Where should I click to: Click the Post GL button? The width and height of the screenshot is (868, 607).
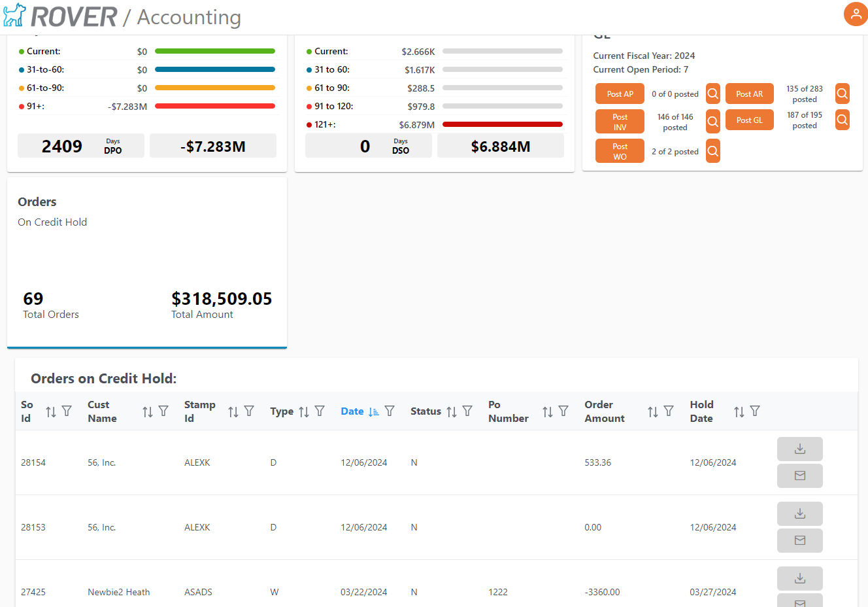(x=749, y=120)
